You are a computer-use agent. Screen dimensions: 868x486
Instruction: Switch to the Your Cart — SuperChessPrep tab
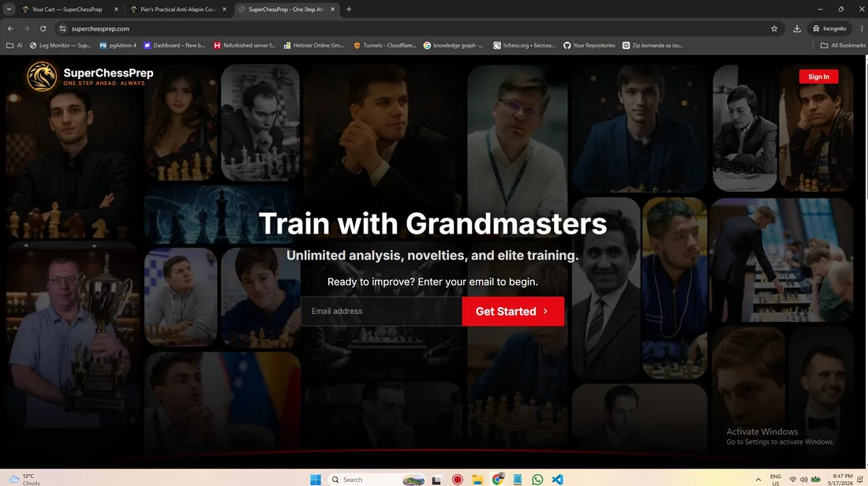pos(66,9)
